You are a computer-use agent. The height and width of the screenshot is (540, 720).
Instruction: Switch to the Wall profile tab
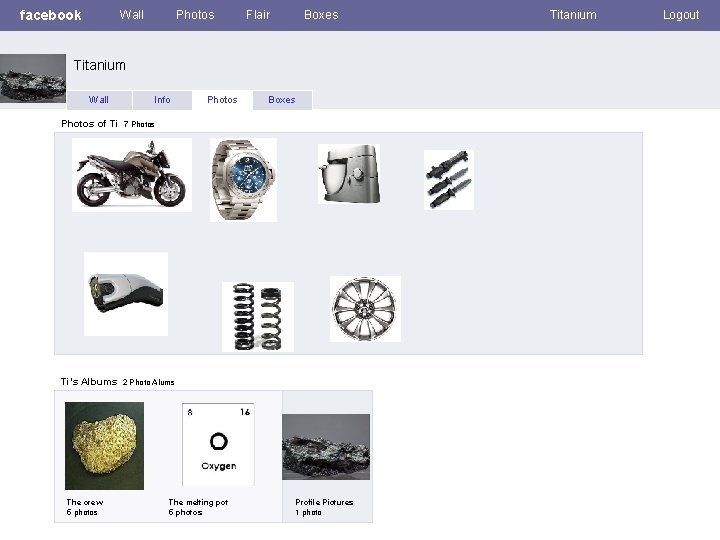(99, 100)
